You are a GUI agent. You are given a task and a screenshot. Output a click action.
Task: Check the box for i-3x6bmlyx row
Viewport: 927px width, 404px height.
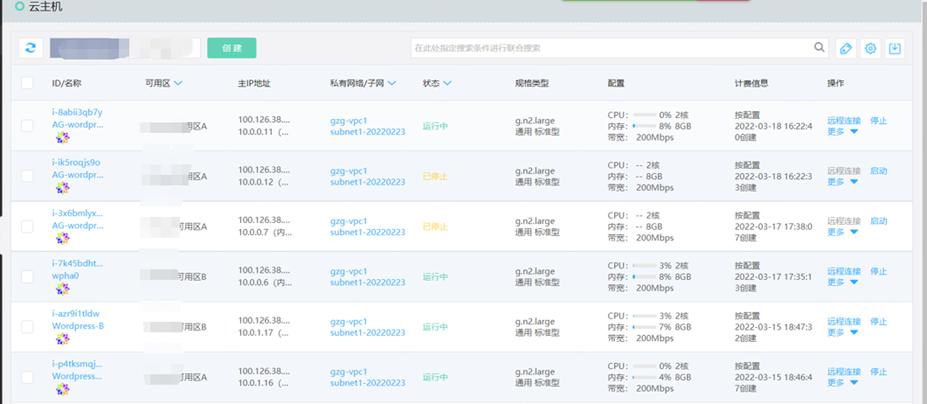coord(27,226)
